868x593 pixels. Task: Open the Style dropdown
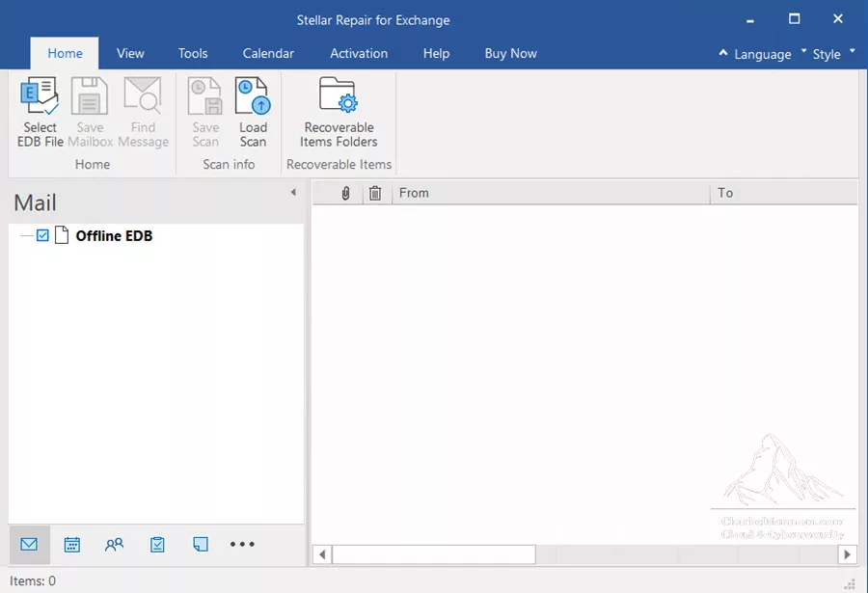[833, 54]
